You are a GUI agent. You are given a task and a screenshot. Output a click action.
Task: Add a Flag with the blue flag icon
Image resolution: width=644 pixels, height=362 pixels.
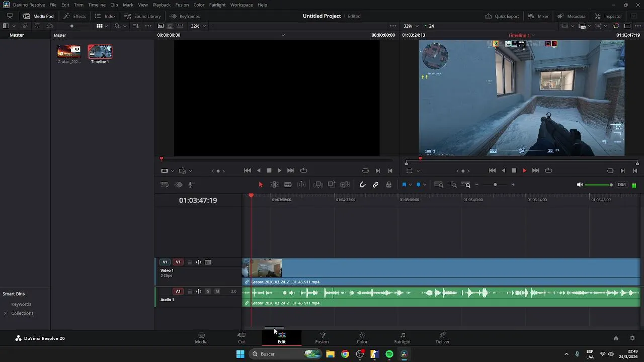point(404,185)
